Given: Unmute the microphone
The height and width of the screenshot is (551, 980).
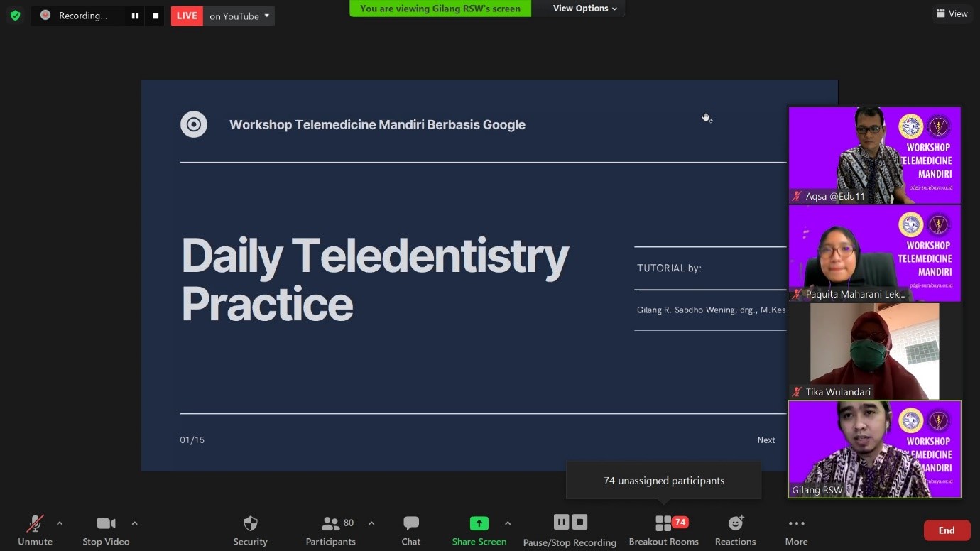Looking at the screenshot, I should click(x=36, y=530).
